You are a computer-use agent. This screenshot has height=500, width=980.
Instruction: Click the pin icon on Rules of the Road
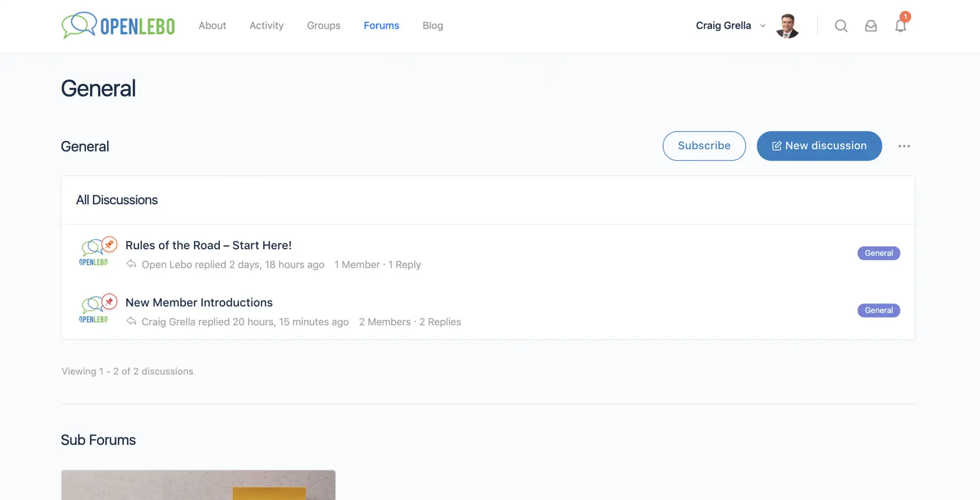click(x=109, y=244)
